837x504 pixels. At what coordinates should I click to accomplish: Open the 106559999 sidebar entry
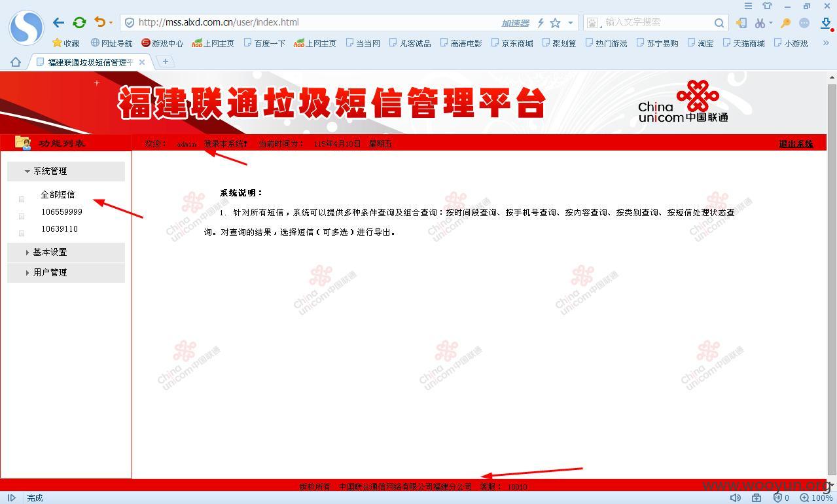pos(62,212)
